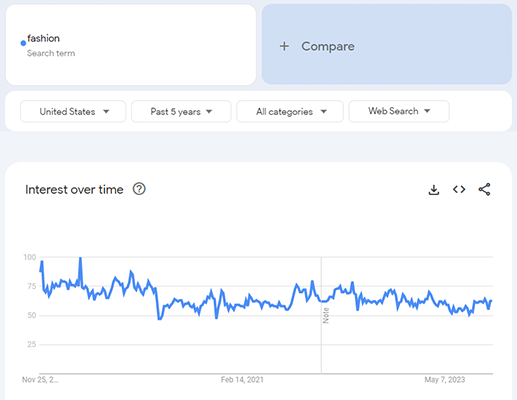Image resolution: width=517 pixels, height=400 pixels.
Task: Open the All categories dropdown
Action: tap(290, 111)
